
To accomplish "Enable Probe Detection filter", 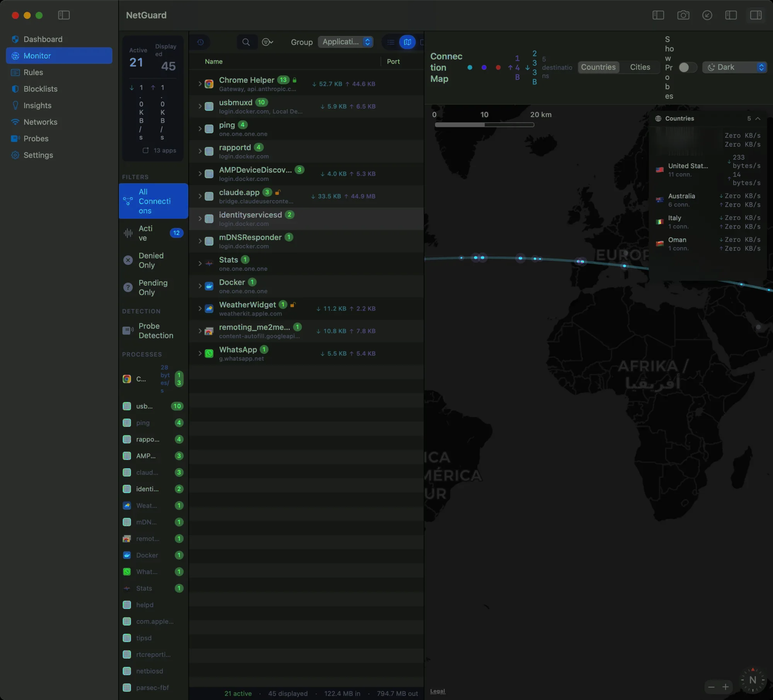I will 153,331.
